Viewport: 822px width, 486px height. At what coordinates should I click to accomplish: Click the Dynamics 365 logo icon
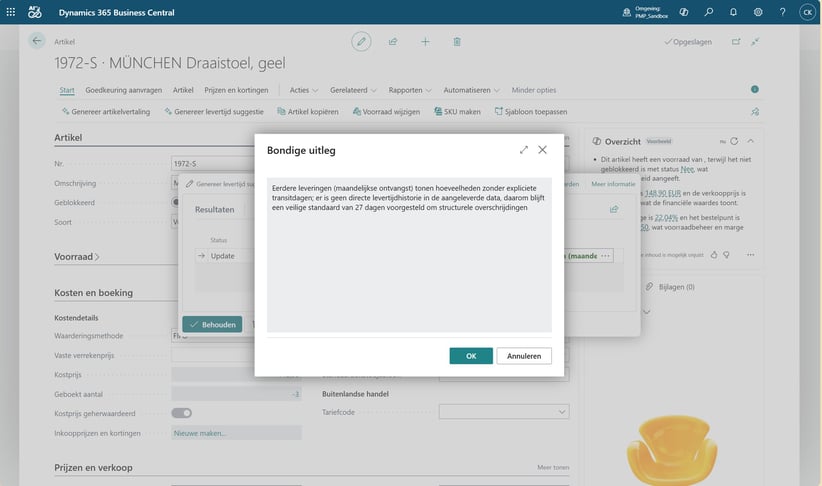point(35,12)
